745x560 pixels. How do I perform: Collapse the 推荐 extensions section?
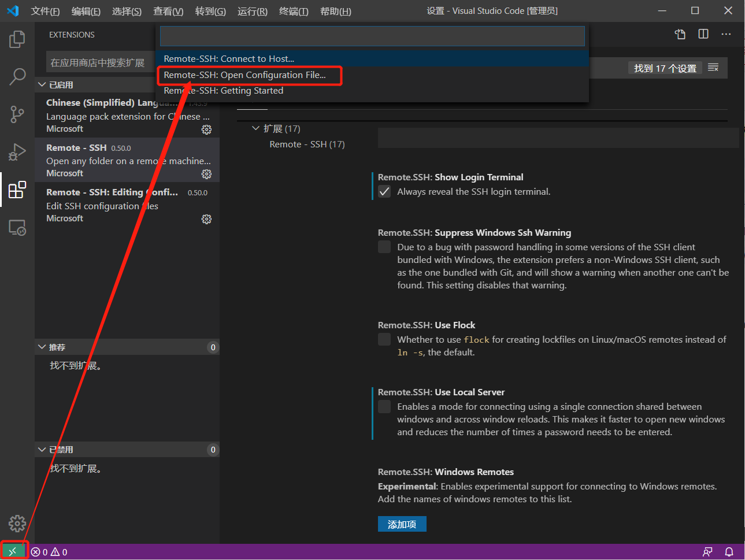tap(42, 347)
